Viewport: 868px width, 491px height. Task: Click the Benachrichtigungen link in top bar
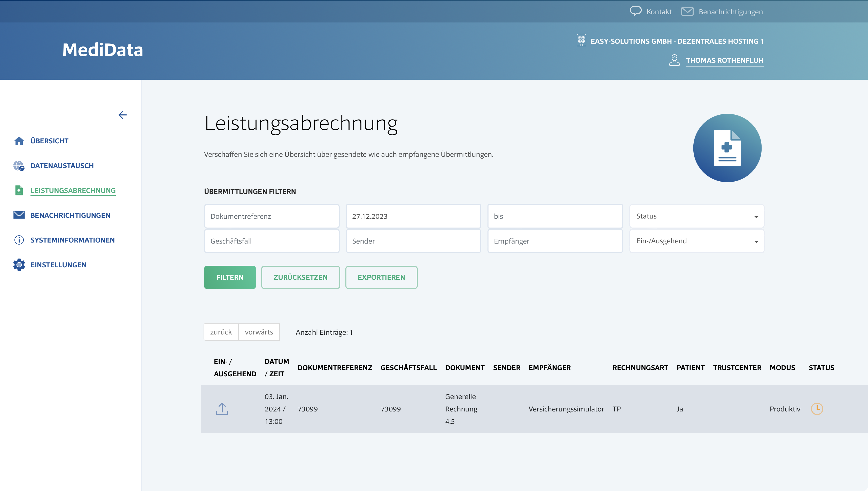point(730,12)
